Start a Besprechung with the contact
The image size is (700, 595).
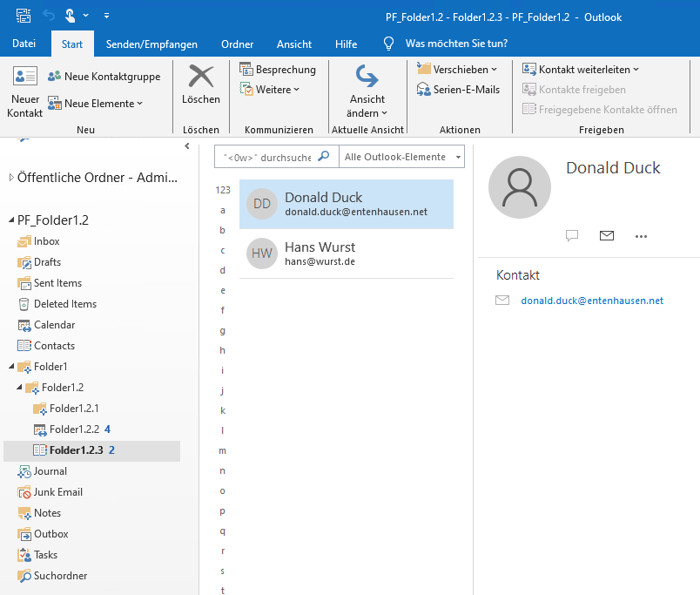(x=277, y=70)
